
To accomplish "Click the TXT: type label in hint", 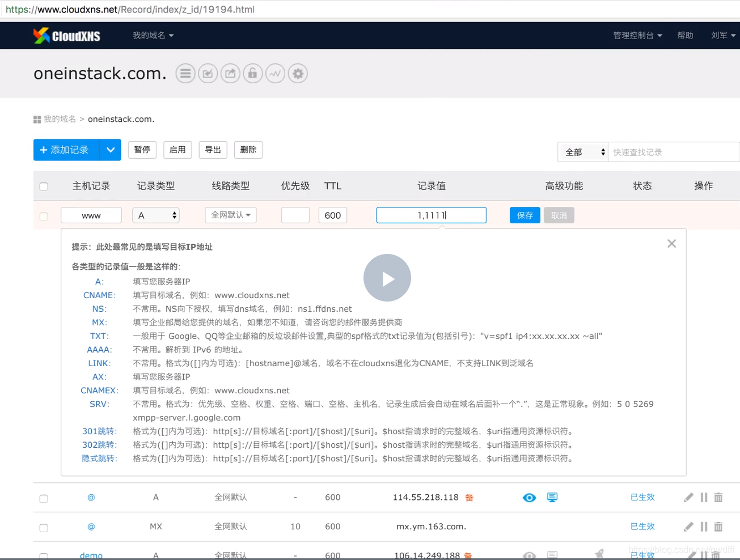I will (x=99, y=336).
